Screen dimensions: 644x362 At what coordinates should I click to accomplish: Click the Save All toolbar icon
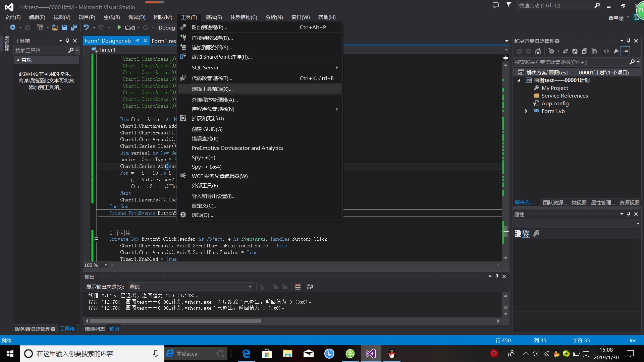click(x=73, y=27)
